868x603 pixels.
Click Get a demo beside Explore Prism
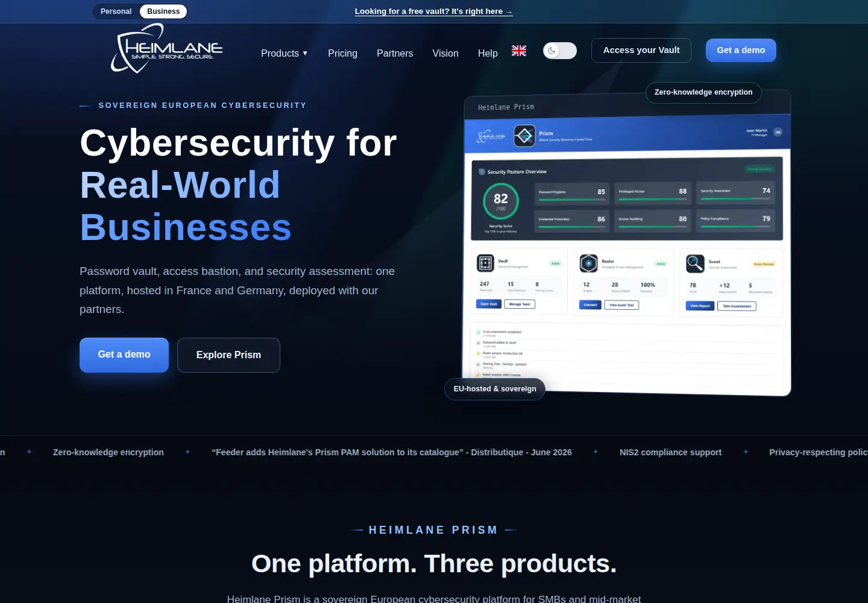(124, 355)
